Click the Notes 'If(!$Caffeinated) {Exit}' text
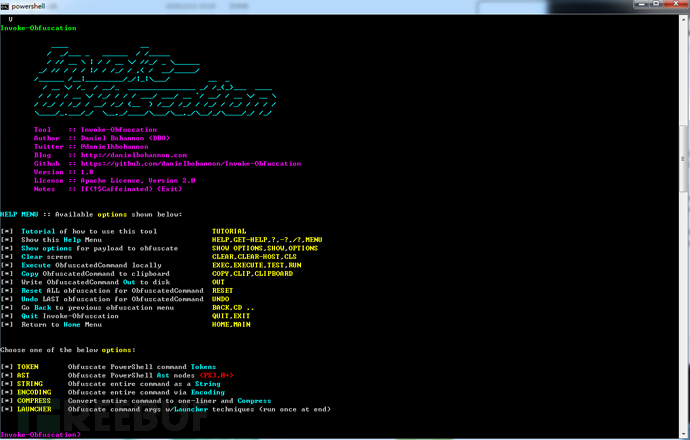690x440 pixels. coord(131,189)
